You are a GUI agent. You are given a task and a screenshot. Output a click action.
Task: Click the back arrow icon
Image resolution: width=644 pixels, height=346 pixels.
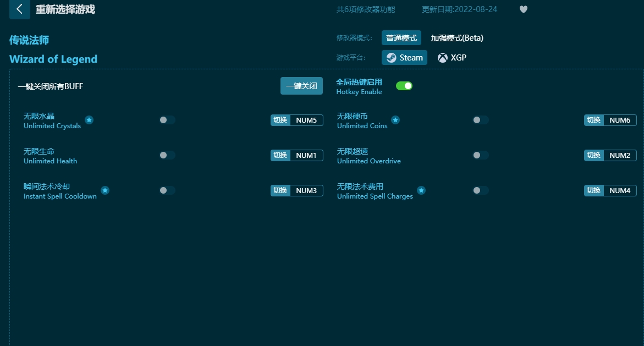coord(20,9)
